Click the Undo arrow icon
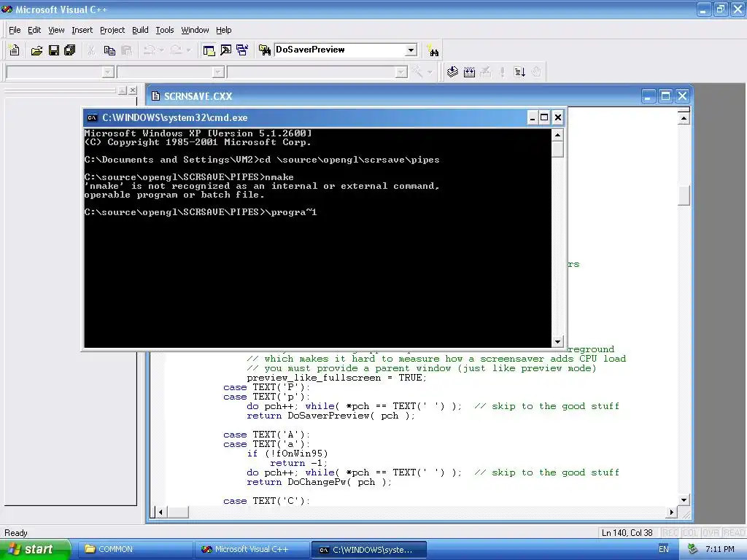The image size is (747, 560). click(149, 50)
